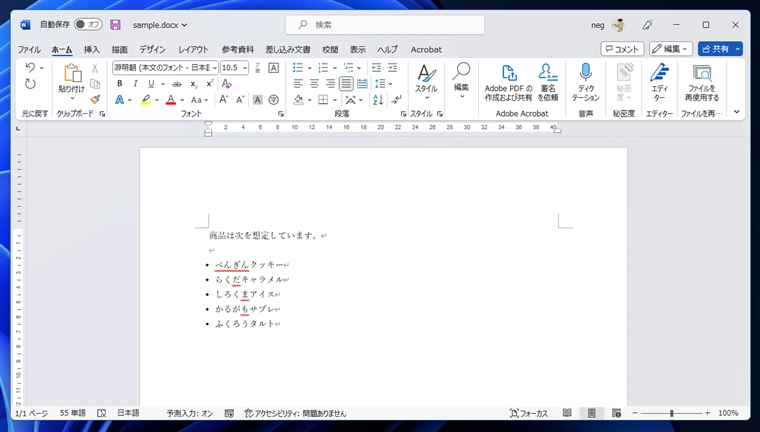Center align the text
Screen dimensions: 760x432
(x=314, y=84)
